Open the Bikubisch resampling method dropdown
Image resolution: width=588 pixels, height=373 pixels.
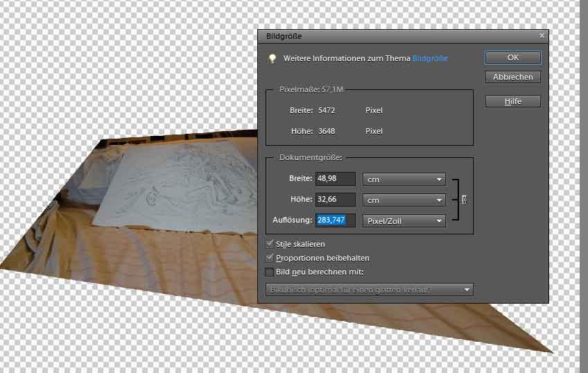click(x=369, y=289)
